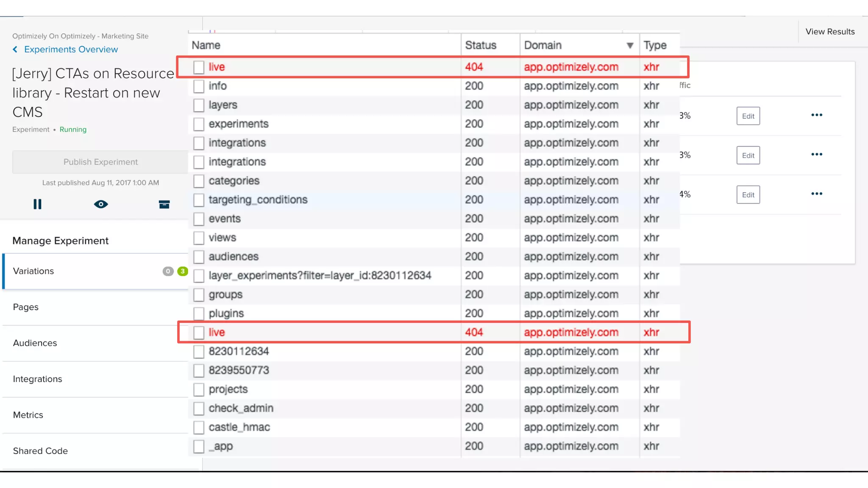The height and width of the screenshot is (488, 868).
Task: Switch to the Audiences section
Action: (x=35, y=343)
